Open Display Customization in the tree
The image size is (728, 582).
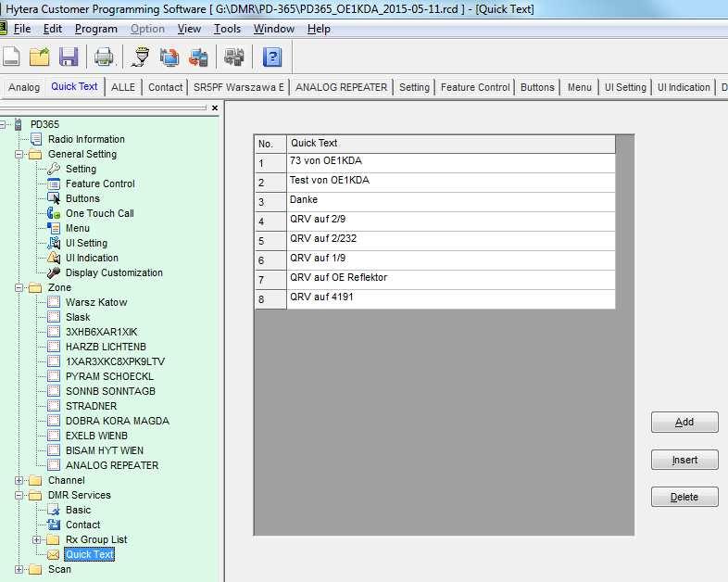[x=114, y=273]
